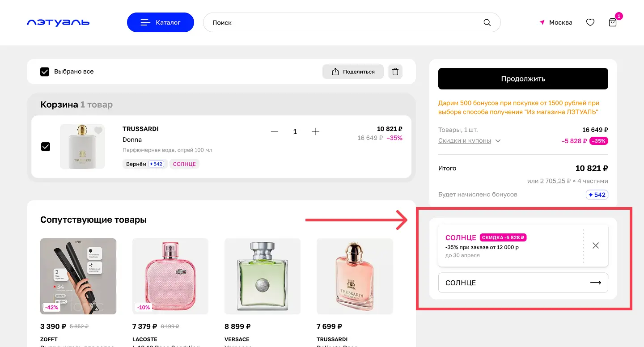The height and width of the screenshot is (347, 644).
Task: Open the shopping cart icon
Action: pos(613,22)
